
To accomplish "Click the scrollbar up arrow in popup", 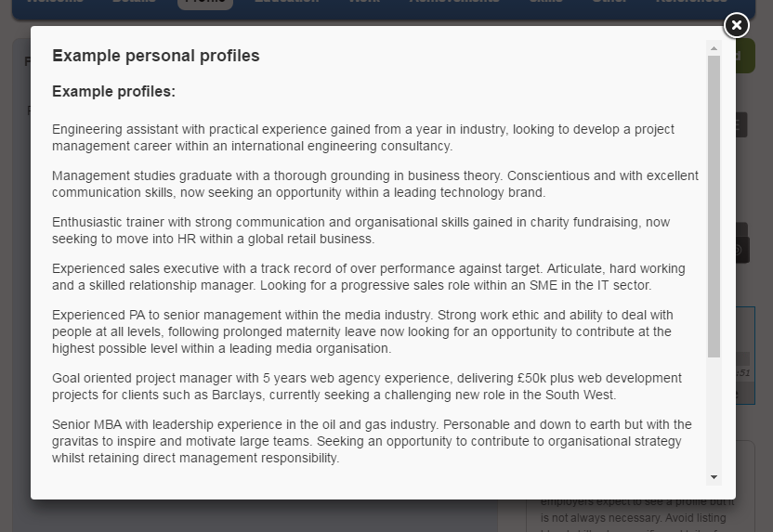I will (714, 48).
